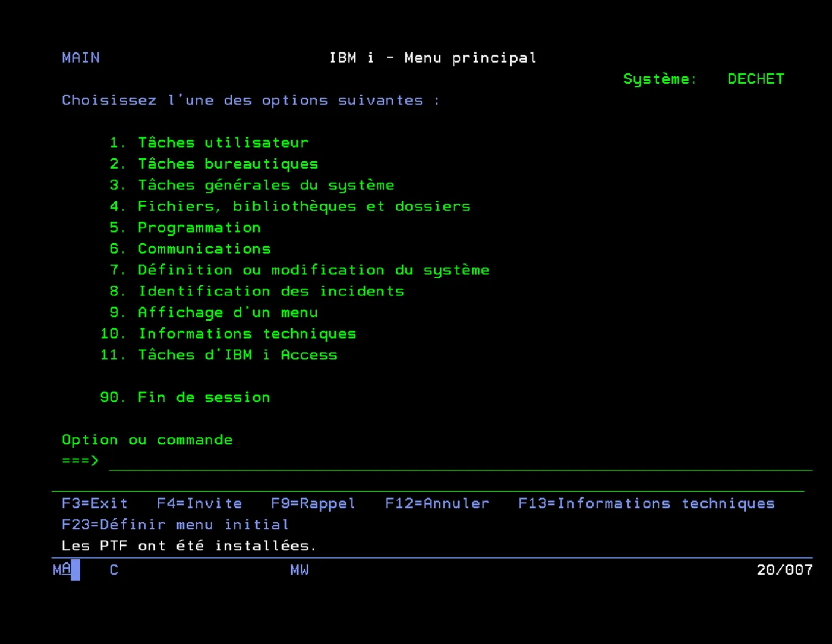This screenshot has height=644, width=832.
Task: Click the system name DECHET
Action: pyautogui.click(x=756, y=79)
